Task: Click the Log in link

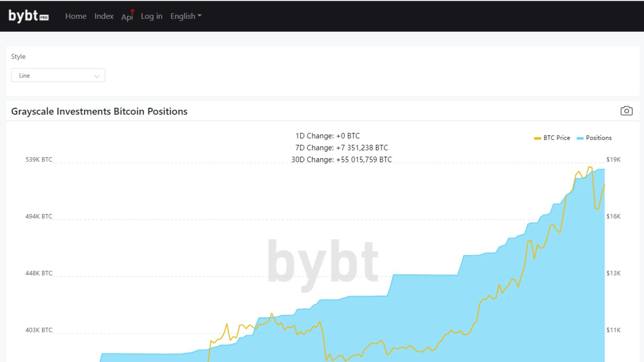Action: tap(152, 16)
